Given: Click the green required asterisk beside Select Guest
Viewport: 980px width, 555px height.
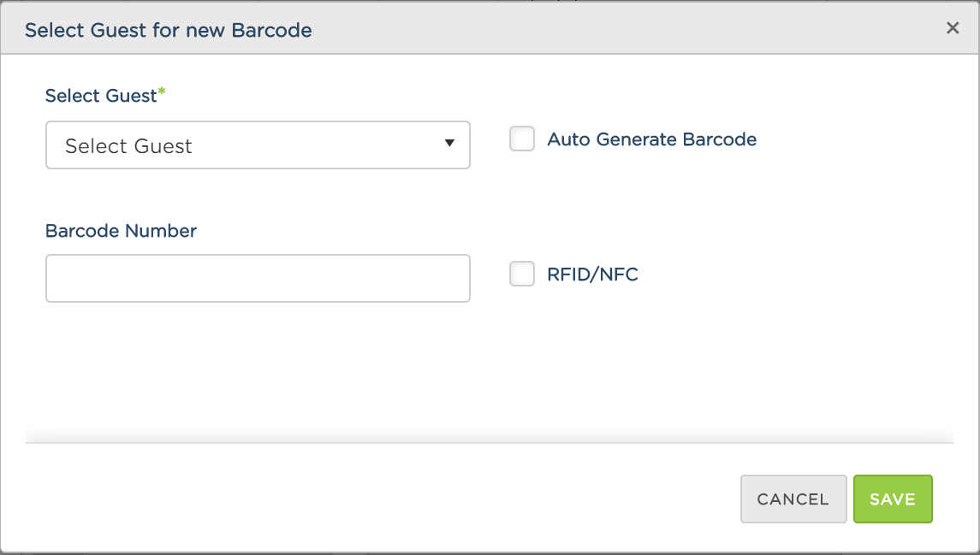Looking at the screenshot, I should click(162, 92).
